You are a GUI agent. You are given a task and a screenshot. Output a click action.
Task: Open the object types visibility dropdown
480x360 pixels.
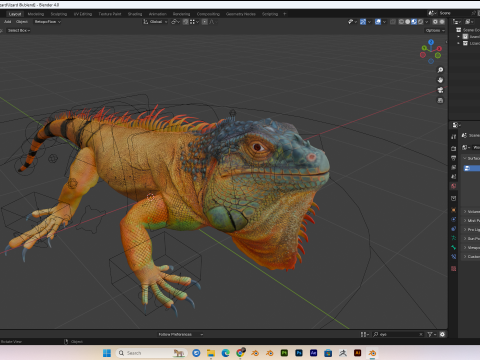[x=352, y=22]
